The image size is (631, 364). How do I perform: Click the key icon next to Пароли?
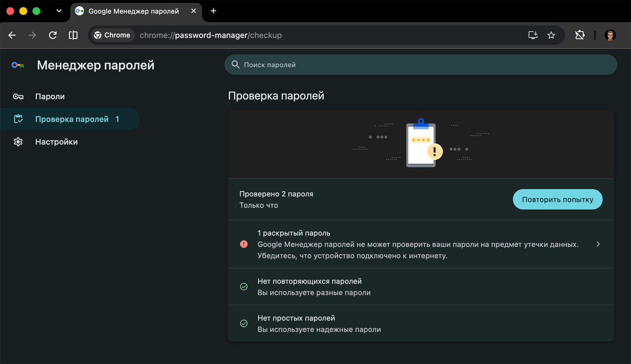(x=18, y=97)
